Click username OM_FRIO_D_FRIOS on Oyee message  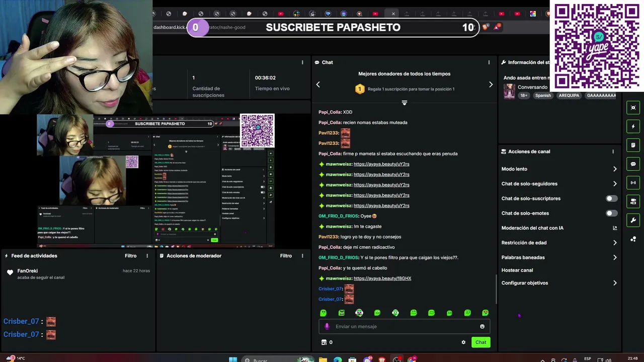[338, 216]
